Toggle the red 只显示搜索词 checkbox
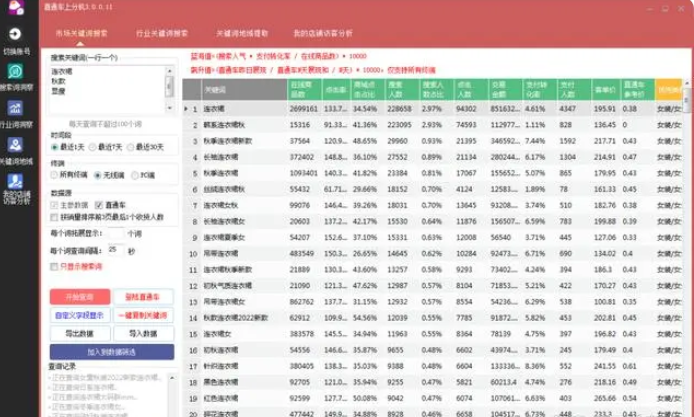Viewport: 694px width, 417px height. pos(54,266)
